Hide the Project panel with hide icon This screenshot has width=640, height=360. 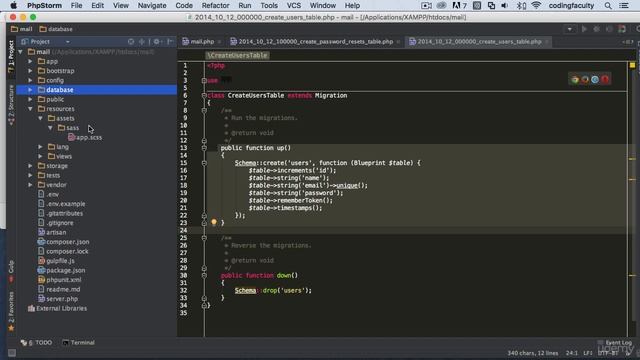[x=170, y=42]
